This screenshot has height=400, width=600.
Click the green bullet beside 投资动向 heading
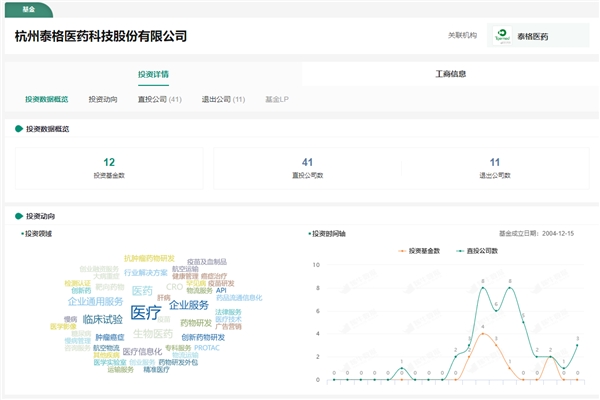(x=19, y=216)
